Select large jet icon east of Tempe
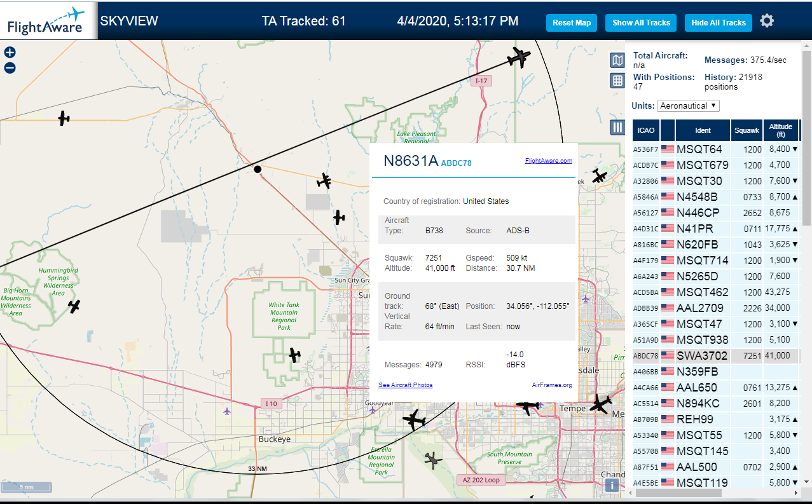 coord(600,404)
